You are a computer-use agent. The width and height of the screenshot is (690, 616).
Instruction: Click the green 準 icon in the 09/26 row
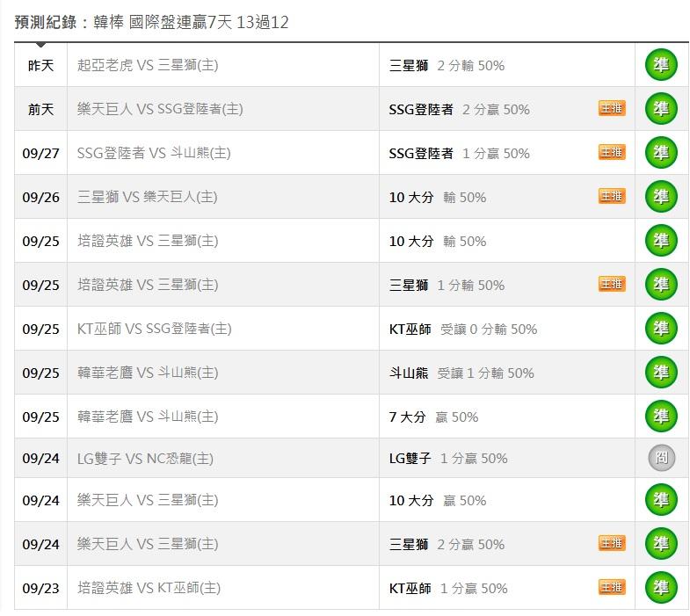[661, 197]
